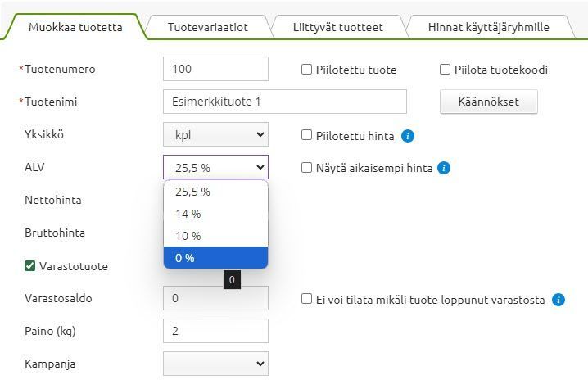588x380 pixels.
Task: Go to Hinnat käyttäjäryhmille tab
Action: point(488,27)
